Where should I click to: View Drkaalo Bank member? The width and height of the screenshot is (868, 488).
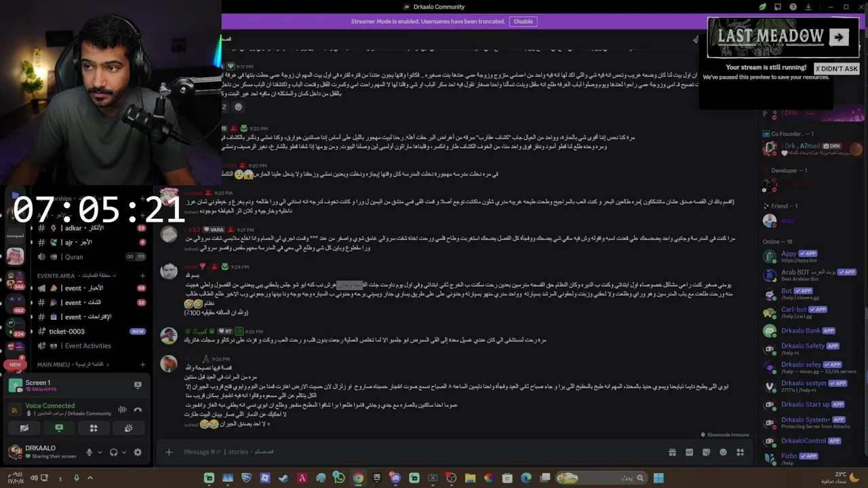[x=809, y=331]
